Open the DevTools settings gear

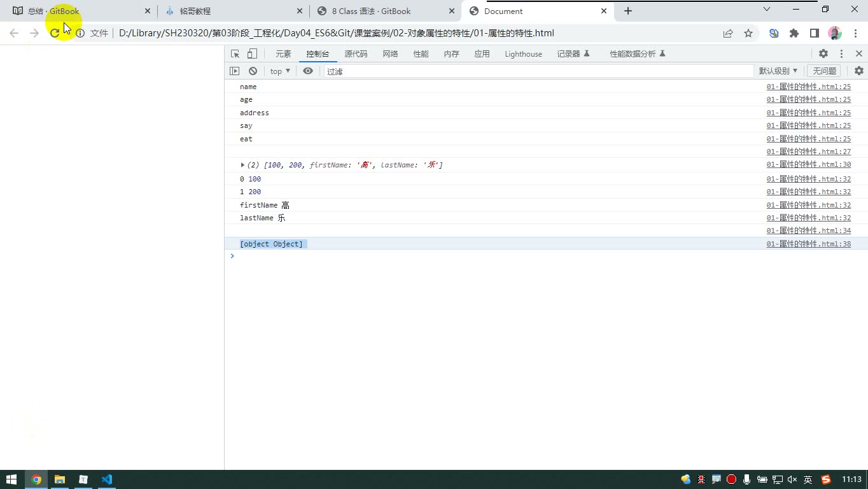coord(823,54)
